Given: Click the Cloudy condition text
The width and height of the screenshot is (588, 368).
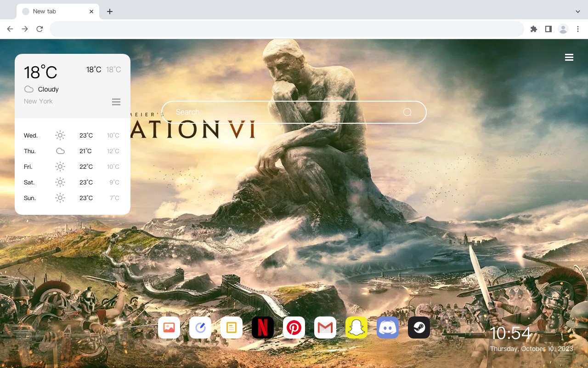Looking at the screenshot, I should (x=48, y=89).
